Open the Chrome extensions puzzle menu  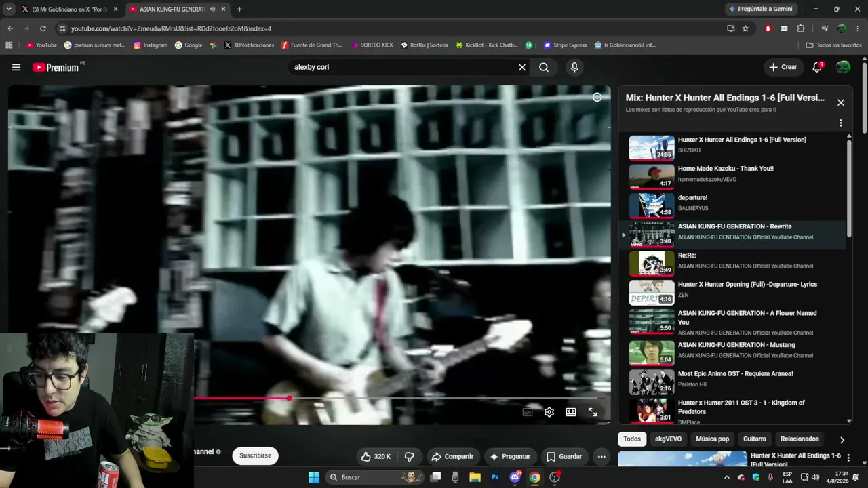[x=801, y=28]
